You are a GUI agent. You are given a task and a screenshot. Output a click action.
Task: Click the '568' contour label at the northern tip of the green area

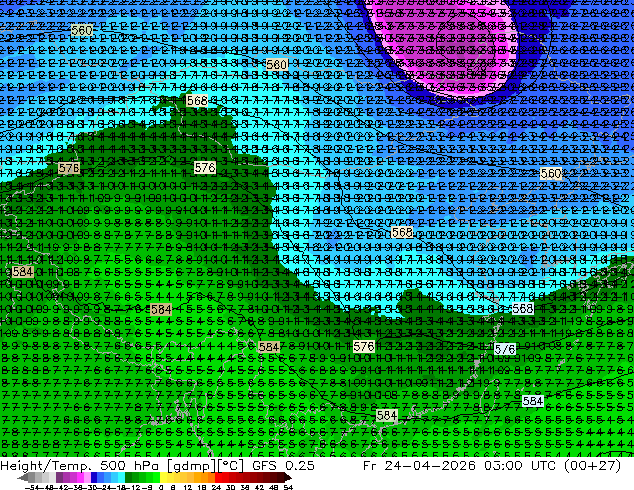point(197,101)
